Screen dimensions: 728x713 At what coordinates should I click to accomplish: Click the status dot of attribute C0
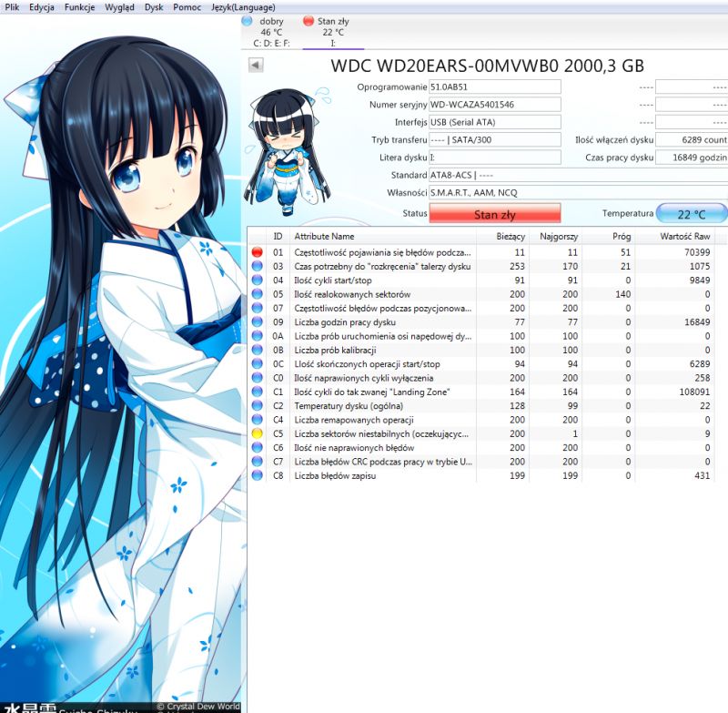(x=257, y=378)
